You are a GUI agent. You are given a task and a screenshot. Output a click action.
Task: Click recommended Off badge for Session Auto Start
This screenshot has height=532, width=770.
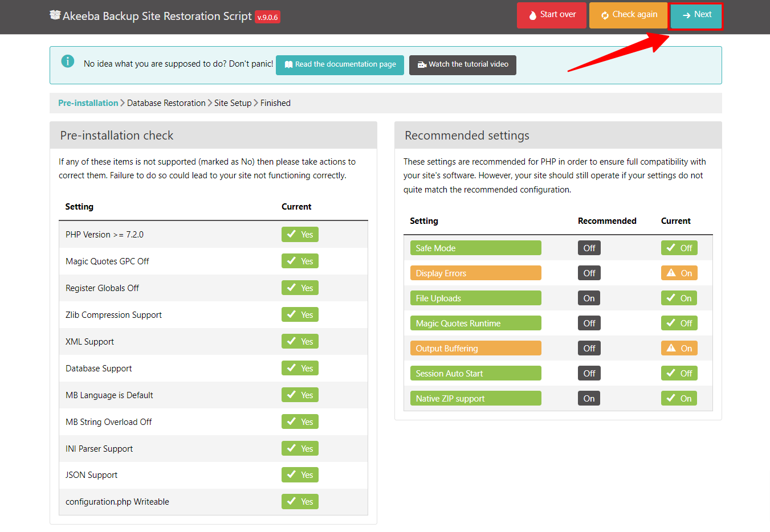coord(589,373)
